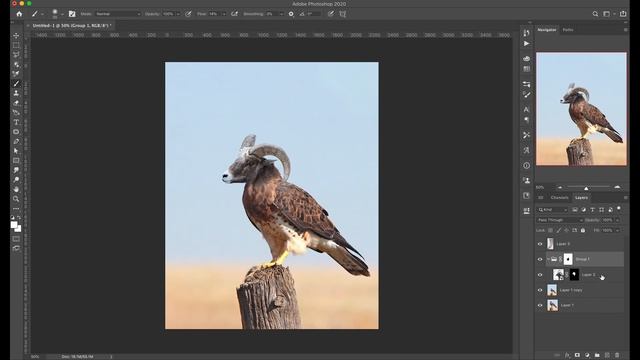Open the layer blend mode Pass Through dropdown
The height and width of the screenshot is (360, 640).
coord(560,220)
